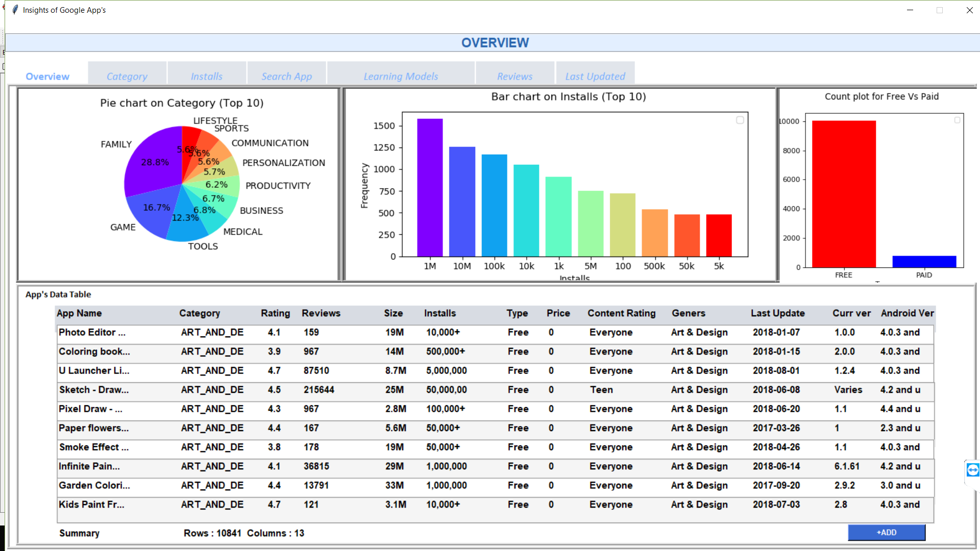The height and width of the screenshot is (551, 980).
Task: Click the blue PAID count bar
Action: (x=924, y=261)
